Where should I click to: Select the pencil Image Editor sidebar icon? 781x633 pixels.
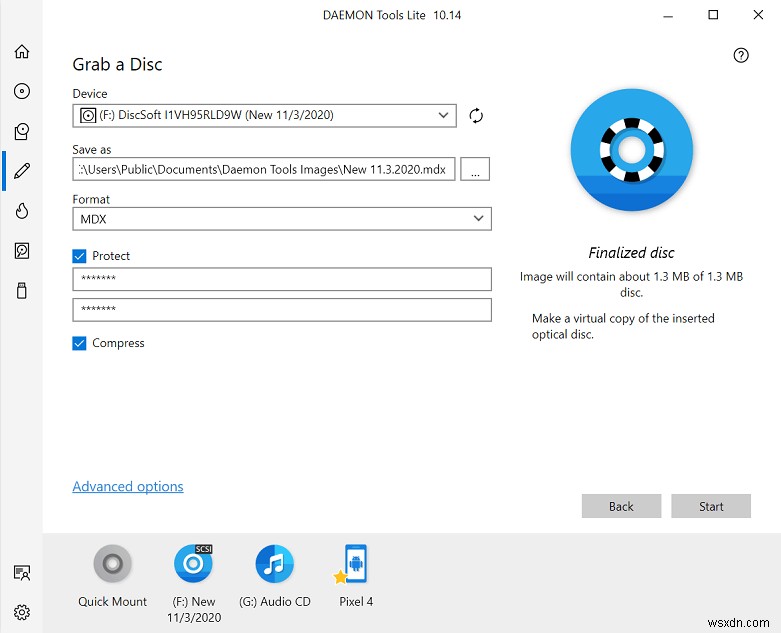tap(22, 171)
